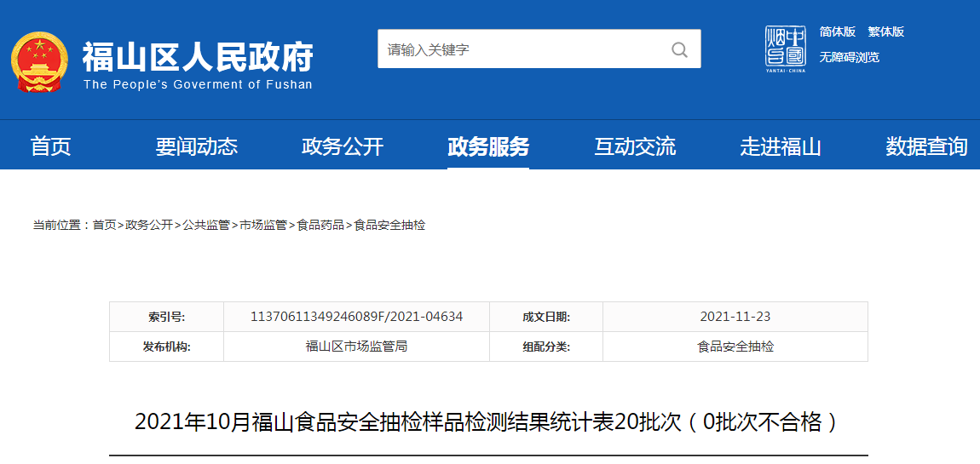980x464 pixels.
Task: Open the 要闻动态 navigation tab
Action: [x=197, y=146]
